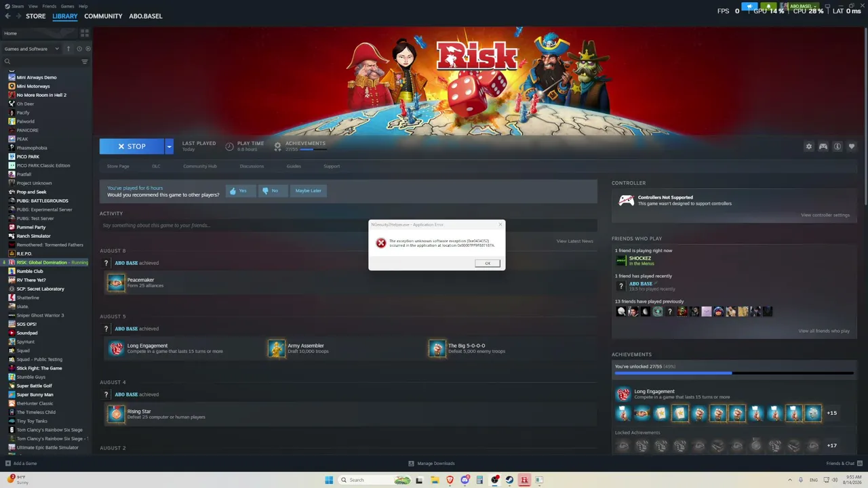Click the STOP game button
The width and height of the screenshot is (868, 488).
tap(132, 146)
